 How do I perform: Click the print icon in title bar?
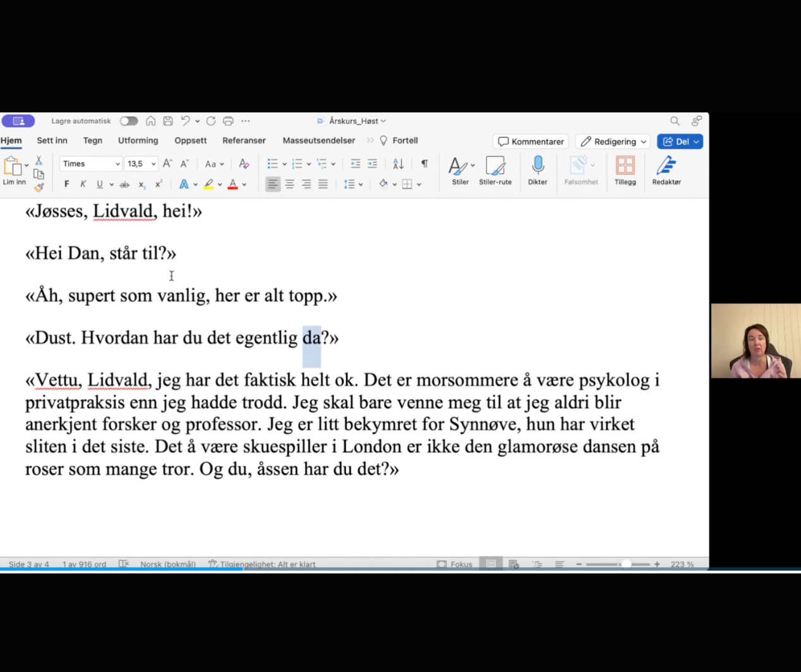pyautogui.click(x=228, y=121)
